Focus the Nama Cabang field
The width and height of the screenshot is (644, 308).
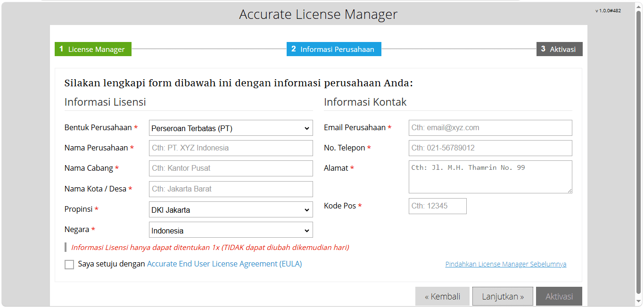pos(231,168)
